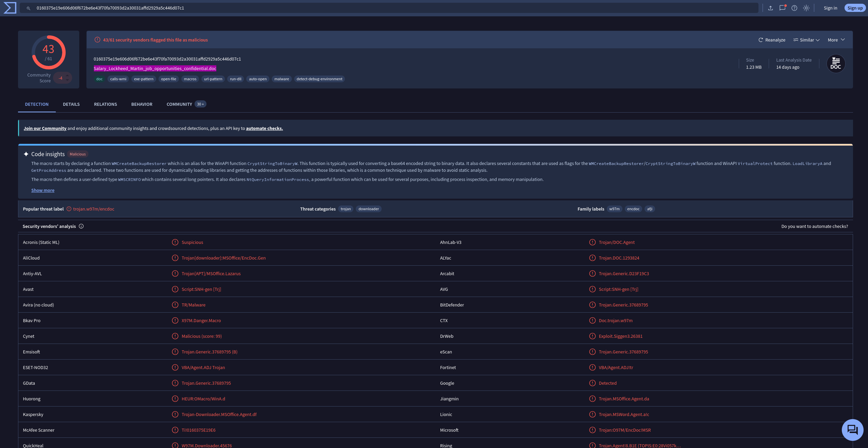Screen dimensions: 868x448
Task: Click the community score vote down arrow
Action: (67, 80)
